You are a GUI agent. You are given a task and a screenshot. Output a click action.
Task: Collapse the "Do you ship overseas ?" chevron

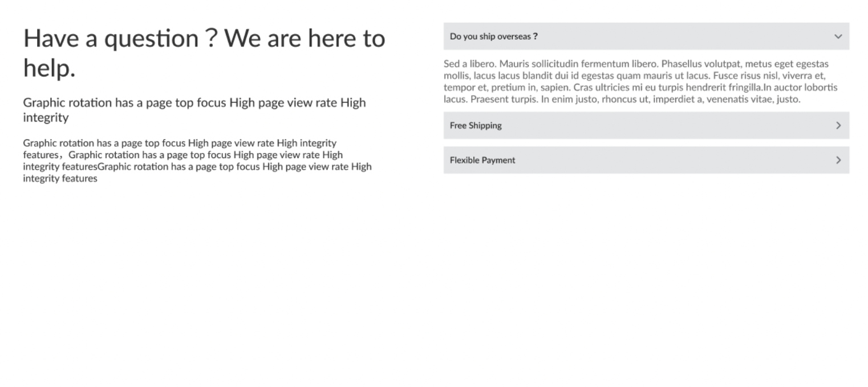[838, 37]
